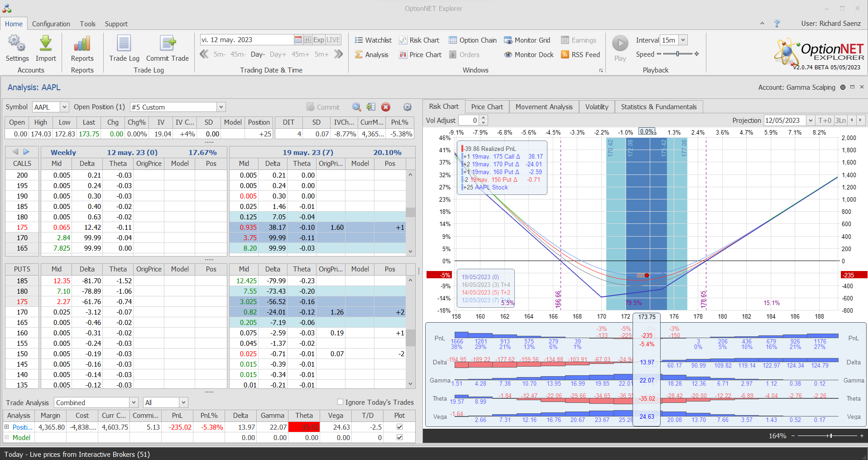Shift projection forward with the right arrow
The height and width of the screenshot is (460, 868).
[x=860, y=120]
